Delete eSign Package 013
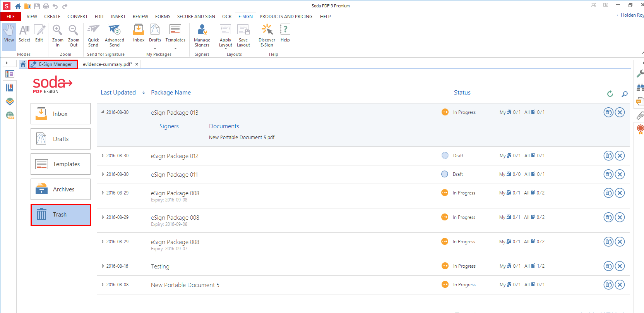This screenshot has width=644, height=313. coord(620,112)
